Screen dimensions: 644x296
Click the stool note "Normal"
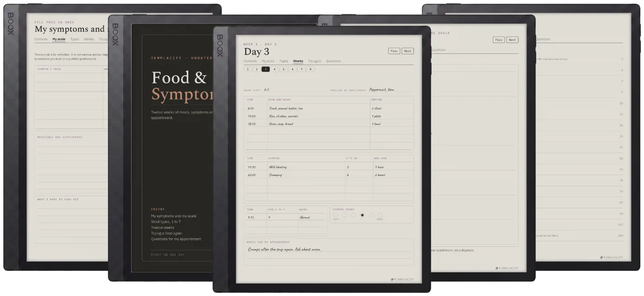[x=305, y=217]
